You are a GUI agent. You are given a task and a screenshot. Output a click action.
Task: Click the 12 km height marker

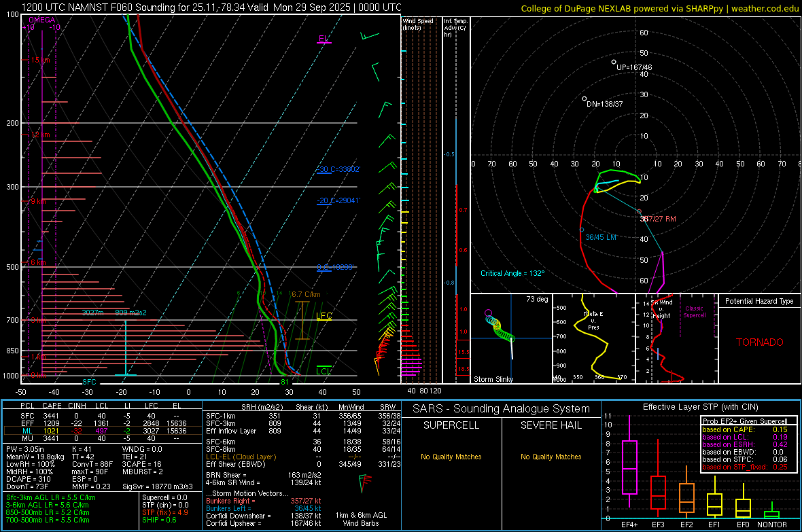(x=40, y=135)
